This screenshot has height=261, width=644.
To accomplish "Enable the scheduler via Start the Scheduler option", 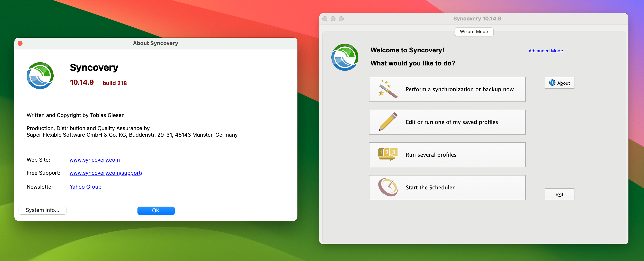I will point(447,187).
